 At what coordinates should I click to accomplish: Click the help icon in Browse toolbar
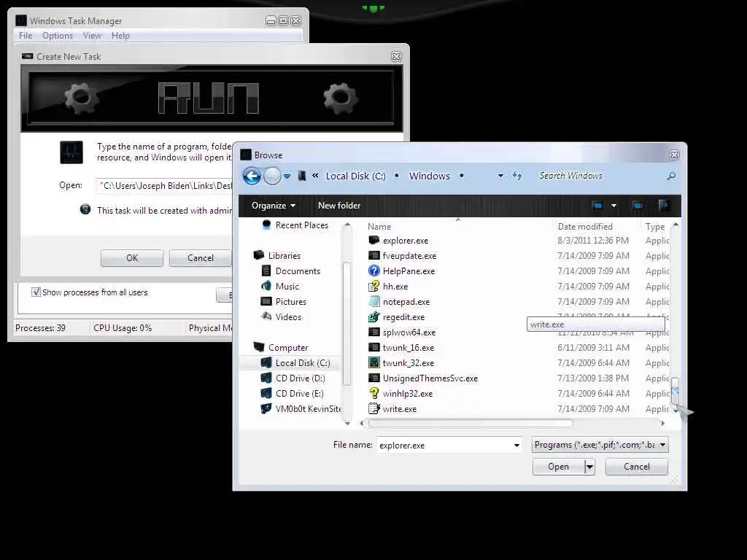pos(664,206)
